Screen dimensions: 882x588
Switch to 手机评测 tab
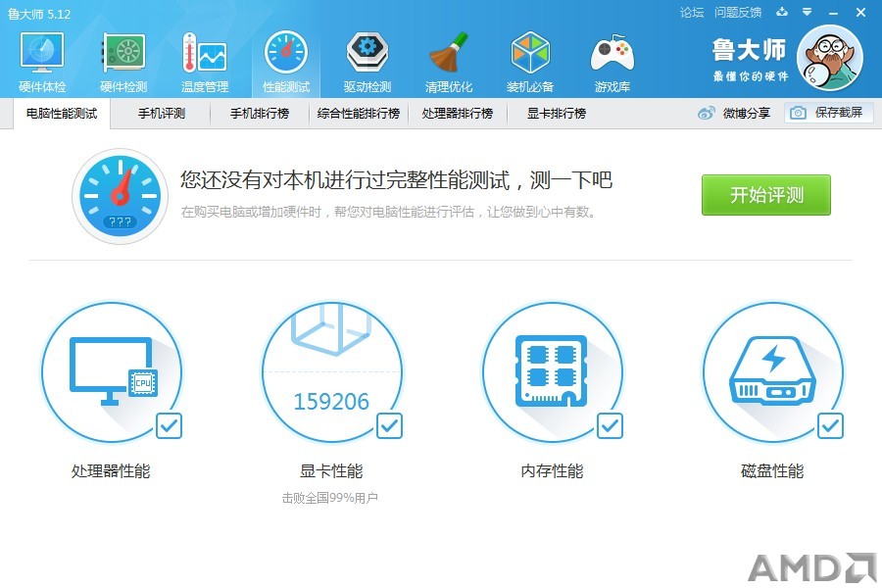[x=162, y=113]
